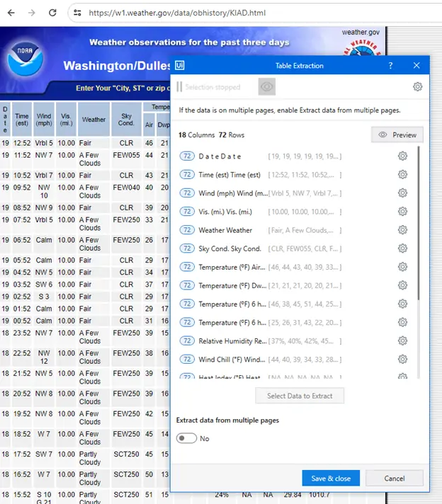
Task: Toggle Extract data from multiple pages switch
Action: coord(186,438)
